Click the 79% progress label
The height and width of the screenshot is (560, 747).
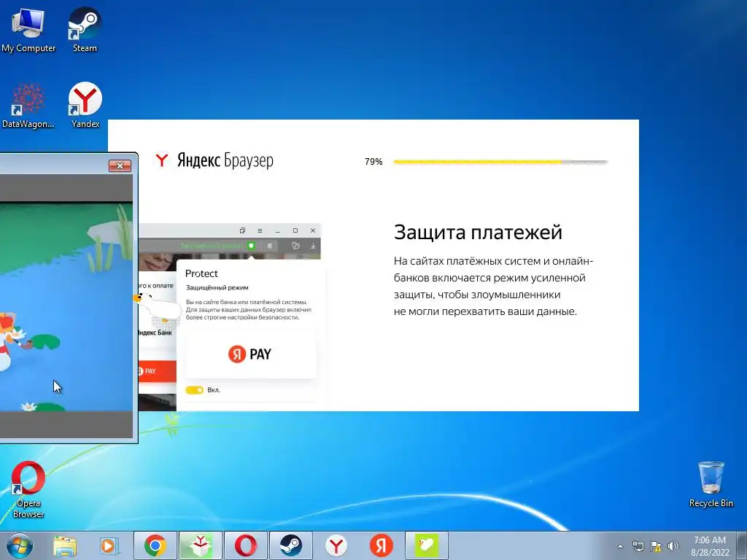coord(373,162)
